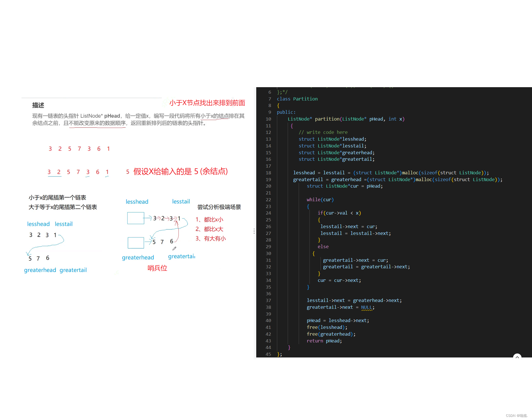Click the while(cur) statement

click(x=320, y=200)
